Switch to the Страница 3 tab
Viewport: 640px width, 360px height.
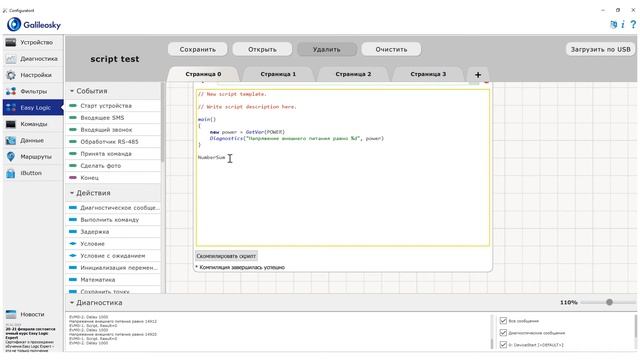pyautogui.click(x=428, y=74)
